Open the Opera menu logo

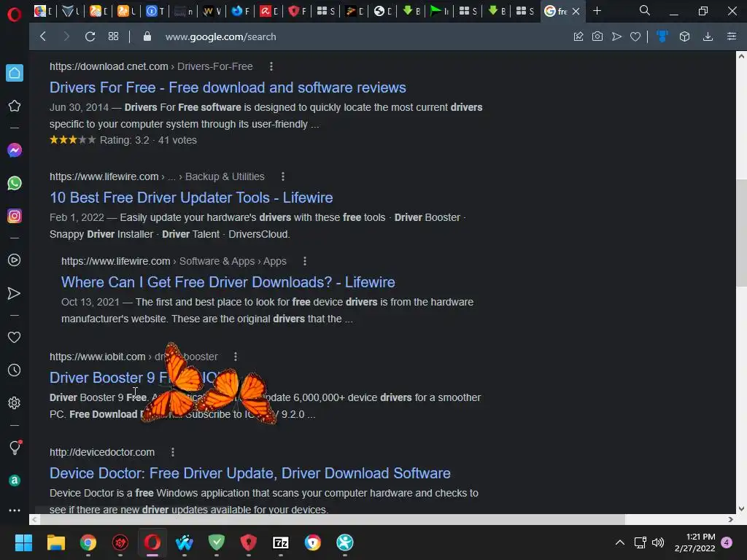(x=15, y=15)
